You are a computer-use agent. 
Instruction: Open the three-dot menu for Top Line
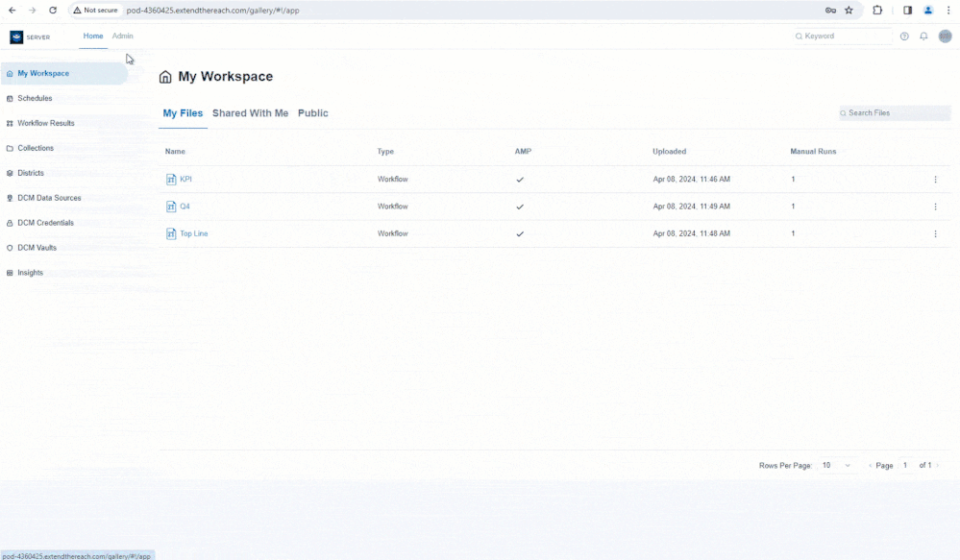pos(936,233)
